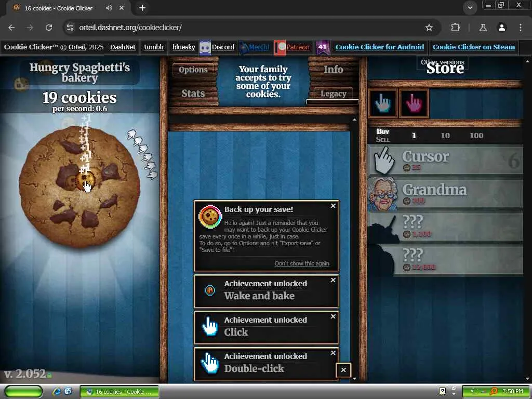Switch store mode to Sell
Image resolution: width=532 pixels, height=399 pixels.
pos(383,139)
